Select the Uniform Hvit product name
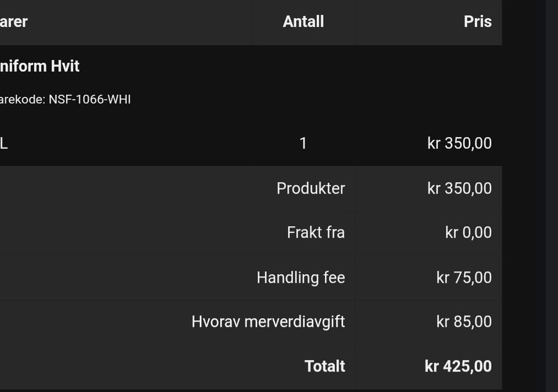The image size is (558, 392). [40, 66]
